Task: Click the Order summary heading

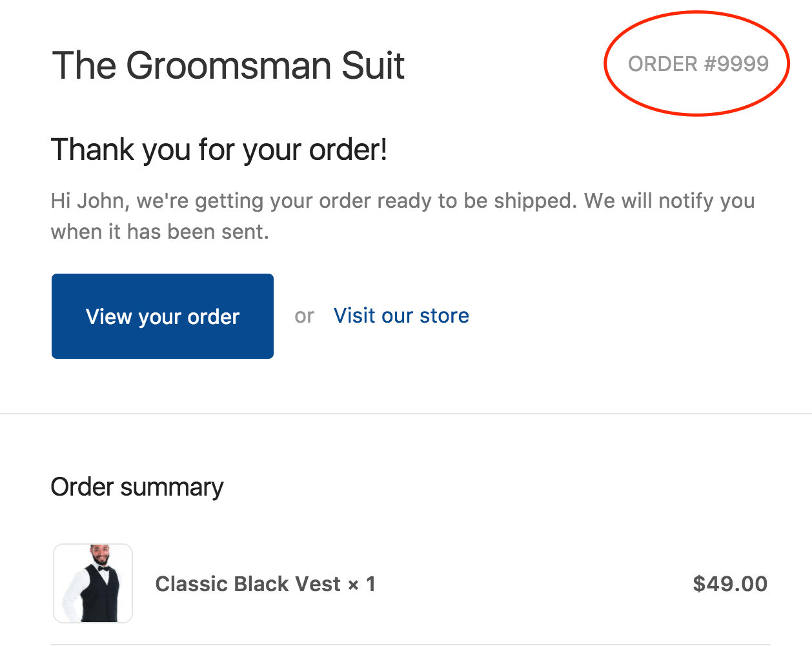Action: click(137, 487)
